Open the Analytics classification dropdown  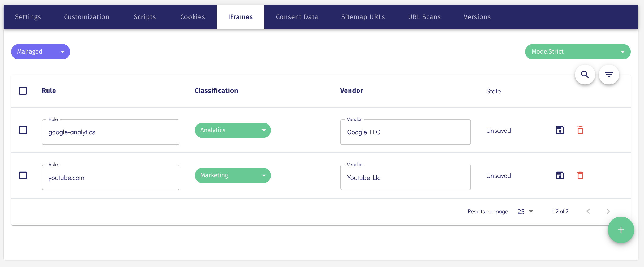(233, 130)
